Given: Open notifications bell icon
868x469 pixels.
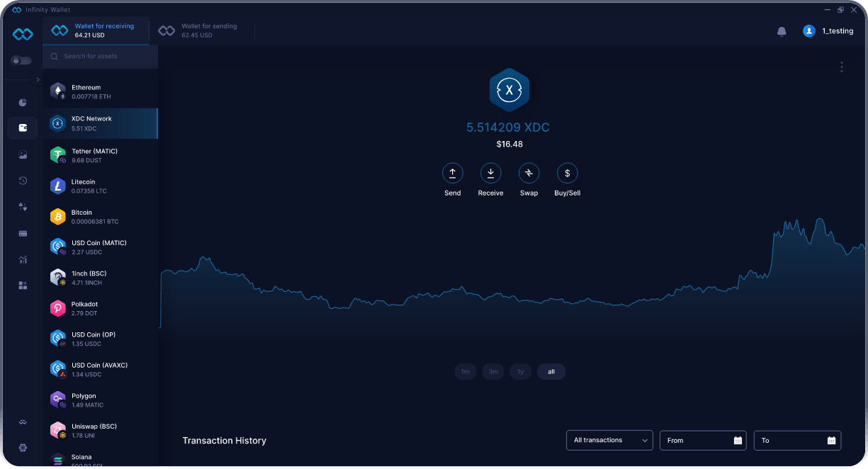Looking at the screenshot, I should [782, 31].
